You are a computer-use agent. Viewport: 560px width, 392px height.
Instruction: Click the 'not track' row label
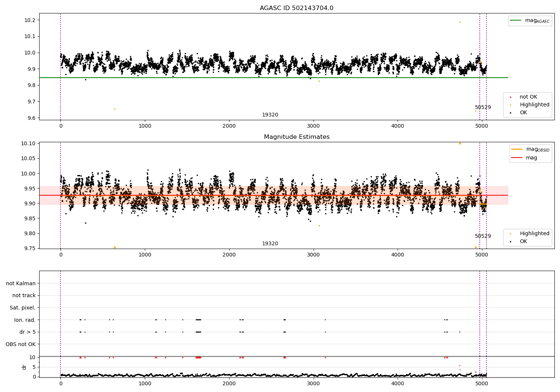pyautogui.click(x=24, y=296)
